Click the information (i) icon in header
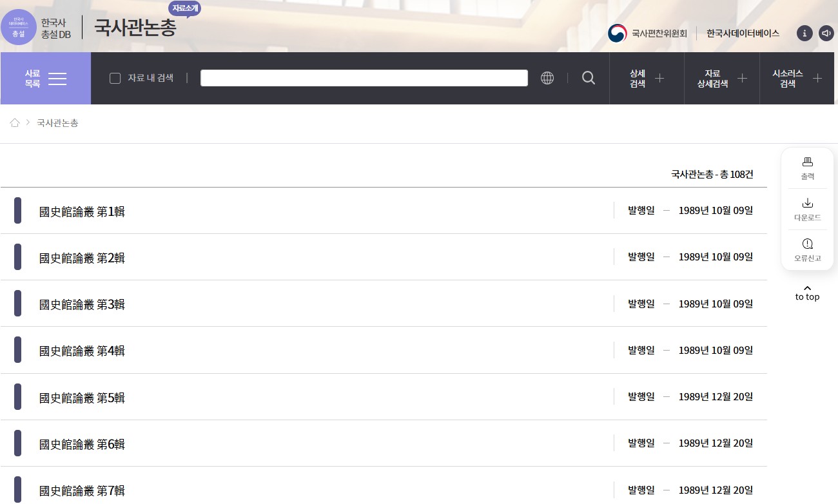This screenshot has height=504, width=838. [x=804, y=34]
